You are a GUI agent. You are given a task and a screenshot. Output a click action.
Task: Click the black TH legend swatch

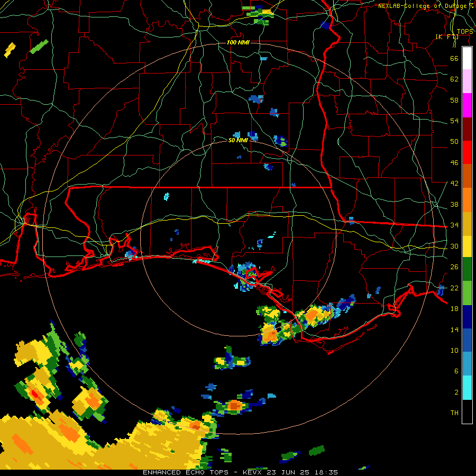[467, 411]
